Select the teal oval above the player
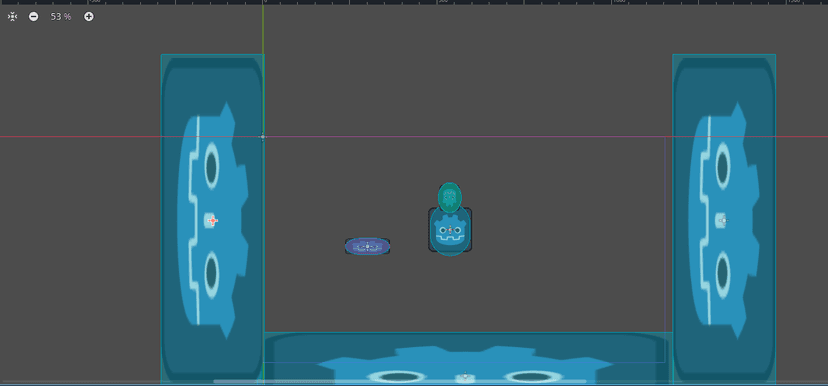 [450, 197]
